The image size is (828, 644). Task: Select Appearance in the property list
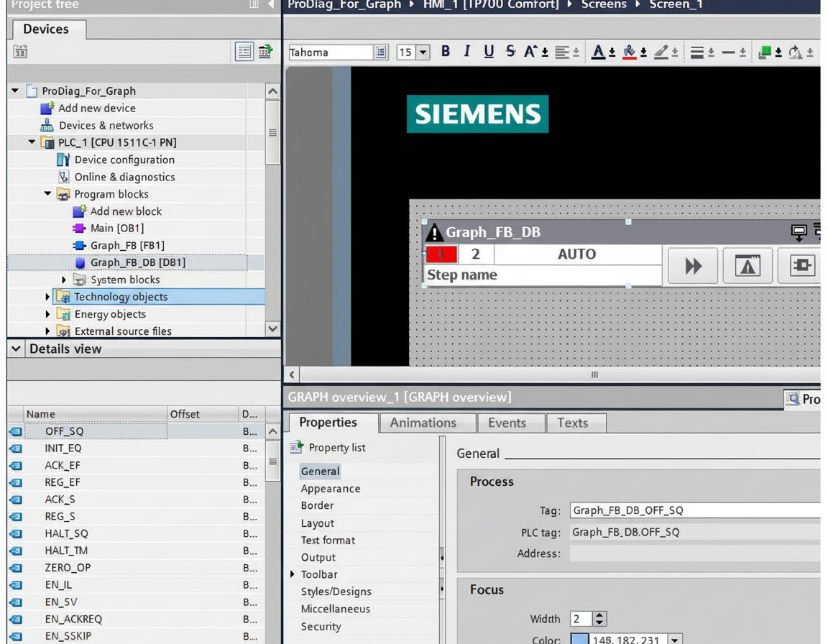pyautogui.click(x=331, y=489)
